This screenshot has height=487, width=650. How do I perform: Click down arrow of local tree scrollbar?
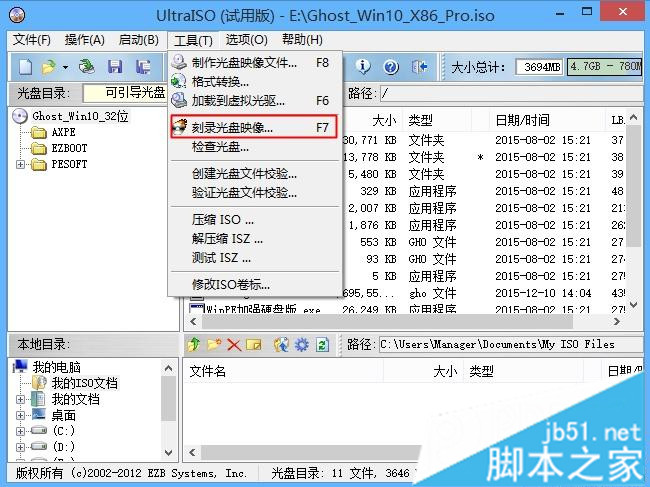[x=168, y=453]
